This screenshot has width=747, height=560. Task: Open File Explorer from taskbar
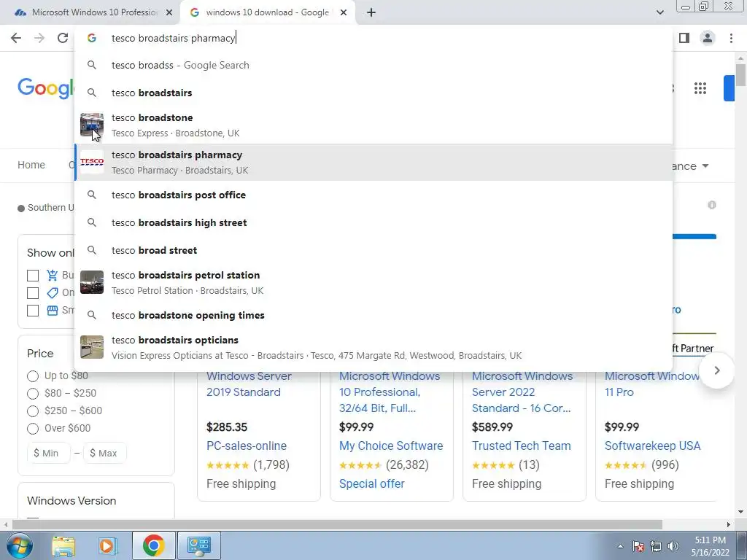(63, 545)
